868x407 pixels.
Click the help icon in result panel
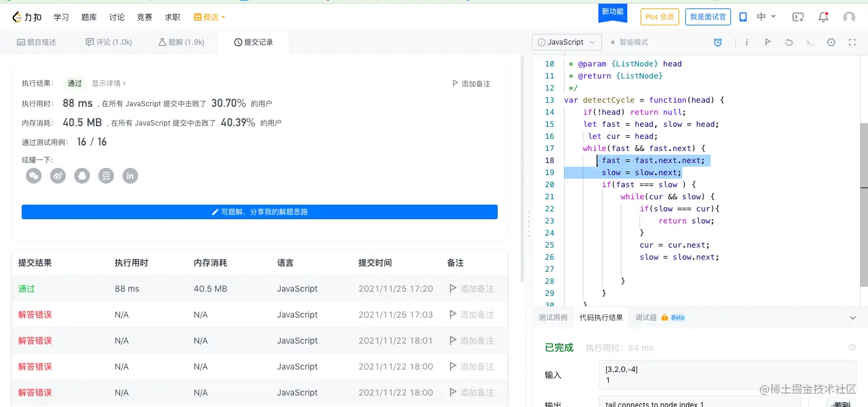tap(852, 347)
